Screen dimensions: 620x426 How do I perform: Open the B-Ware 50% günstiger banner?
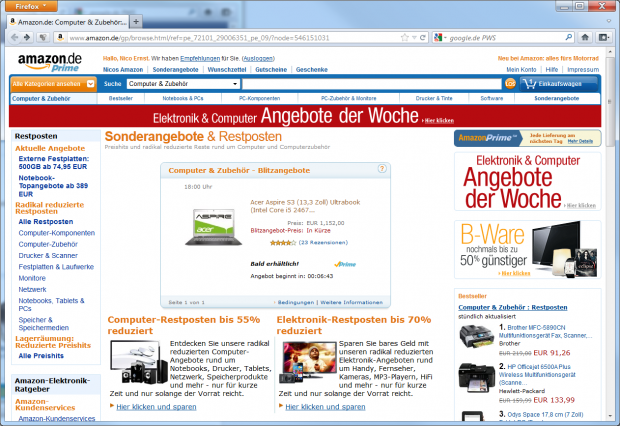[528, 250]
